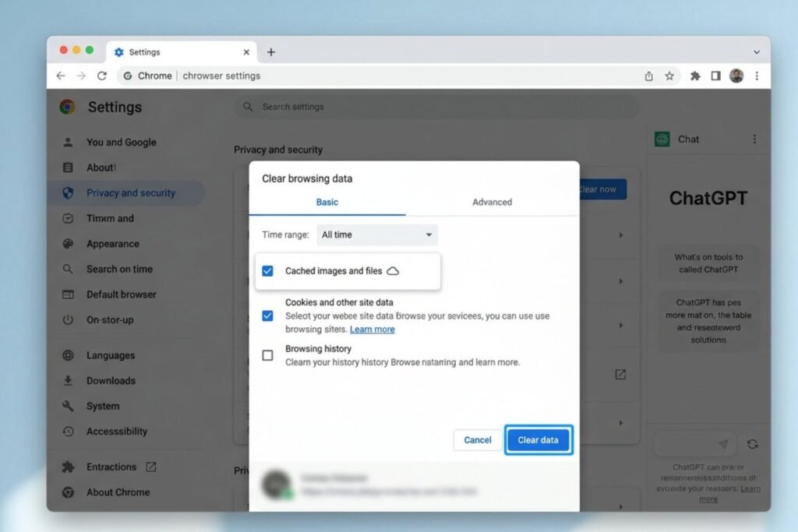Click the address bar text chrowser settings
The height and width of the screenshot is (532, 798).
pos(221,76)
